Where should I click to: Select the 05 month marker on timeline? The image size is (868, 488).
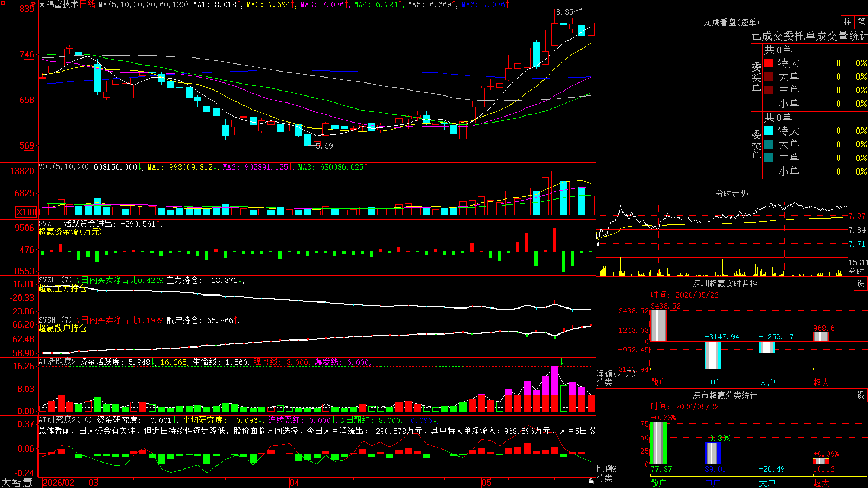point(487,483)
